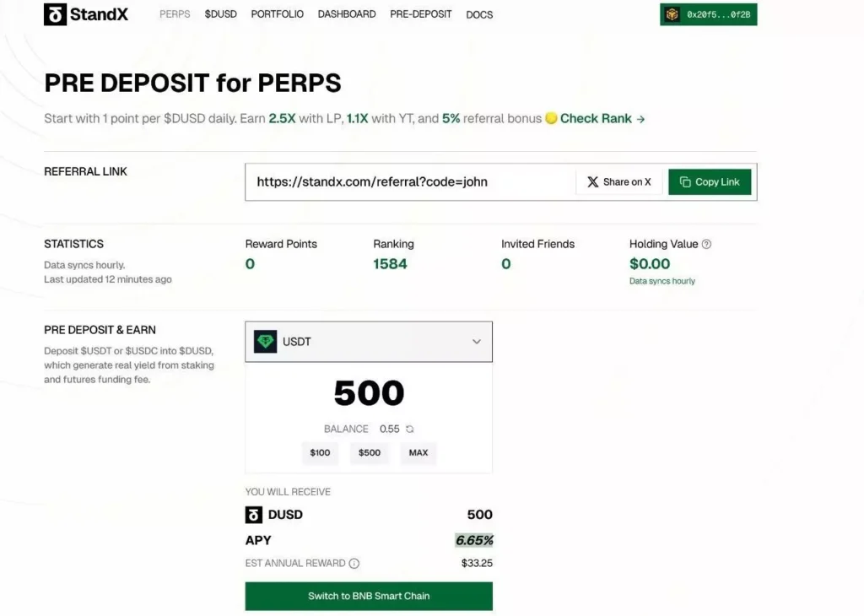Viewport: 864px width, 616px height.
Task: Click the StandX logo icon
Action: click(55, 14)
